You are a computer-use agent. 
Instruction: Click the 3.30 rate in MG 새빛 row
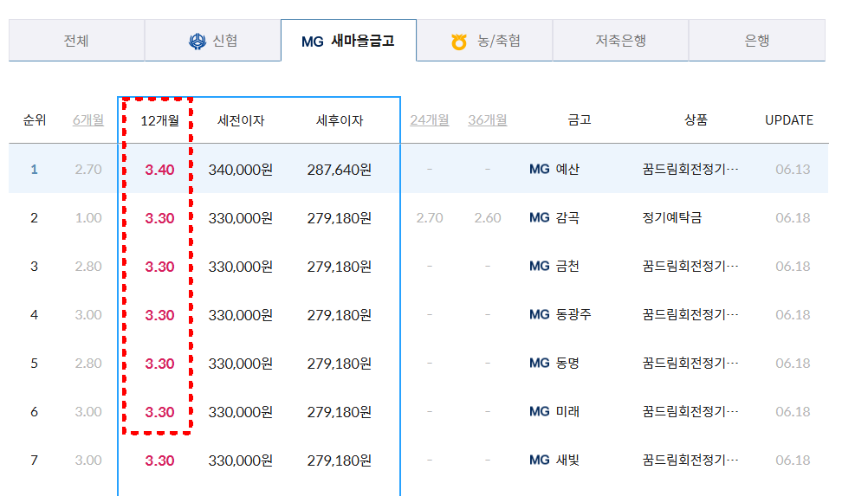pyautogui.click(x=159, y=461)
